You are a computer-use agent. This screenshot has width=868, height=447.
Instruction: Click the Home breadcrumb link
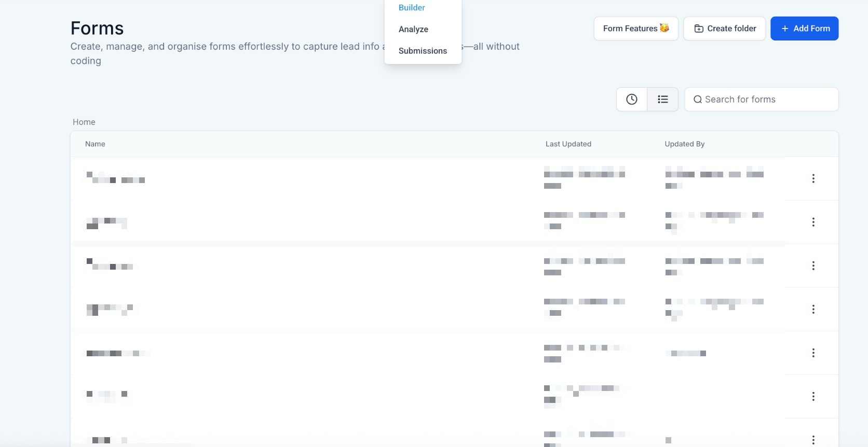(x=84, y=122)
